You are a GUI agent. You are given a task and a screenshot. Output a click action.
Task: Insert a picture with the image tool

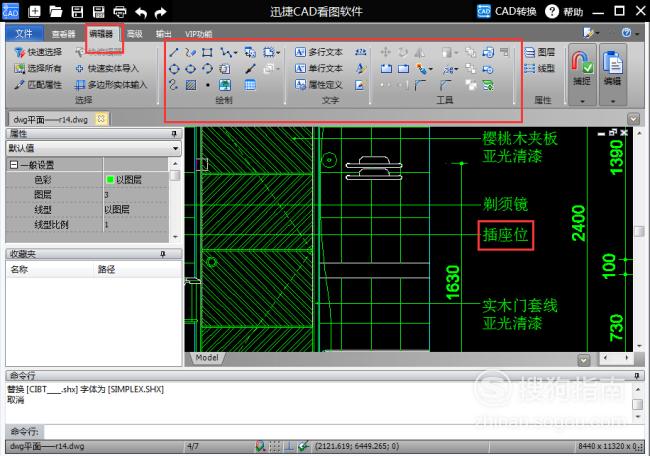click(x=225, y=85)
